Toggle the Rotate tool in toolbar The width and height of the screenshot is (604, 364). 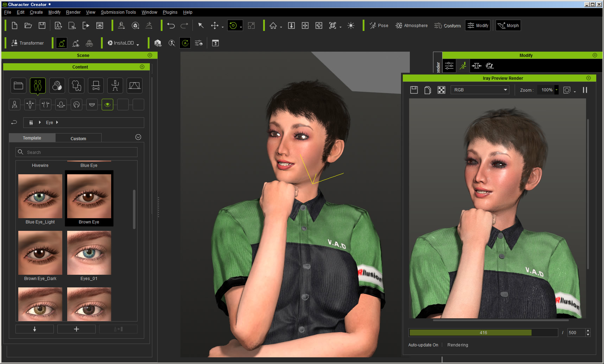(x=233, y=26)
